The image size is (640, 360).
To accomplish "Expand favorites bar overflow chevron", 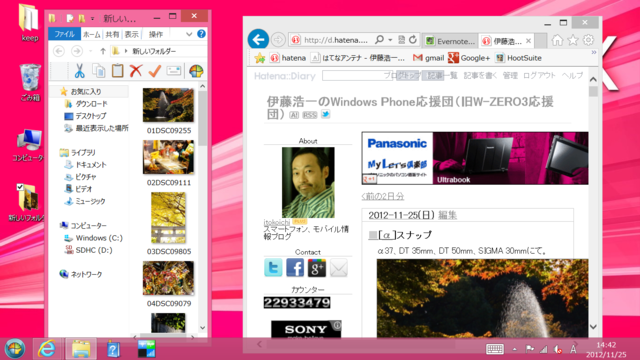I will pyautogui.click(x=594, y=52).
